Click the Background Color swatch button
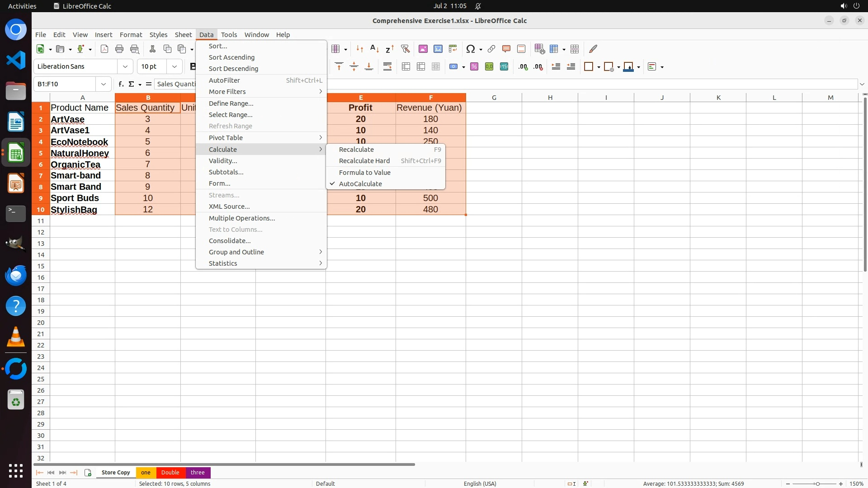The height and width of the screenshot is (488, 868). coord(628,67)
